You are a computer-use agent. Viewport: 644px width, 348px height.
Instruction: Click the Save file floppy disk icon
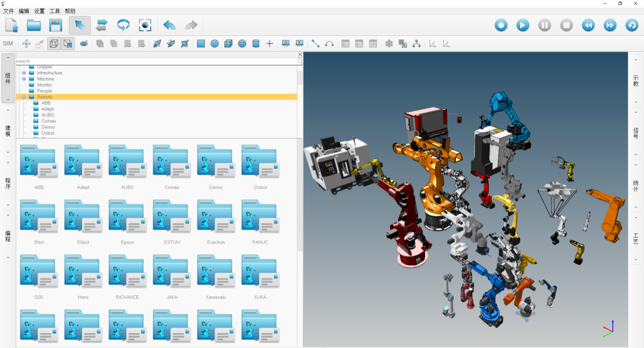55,25
